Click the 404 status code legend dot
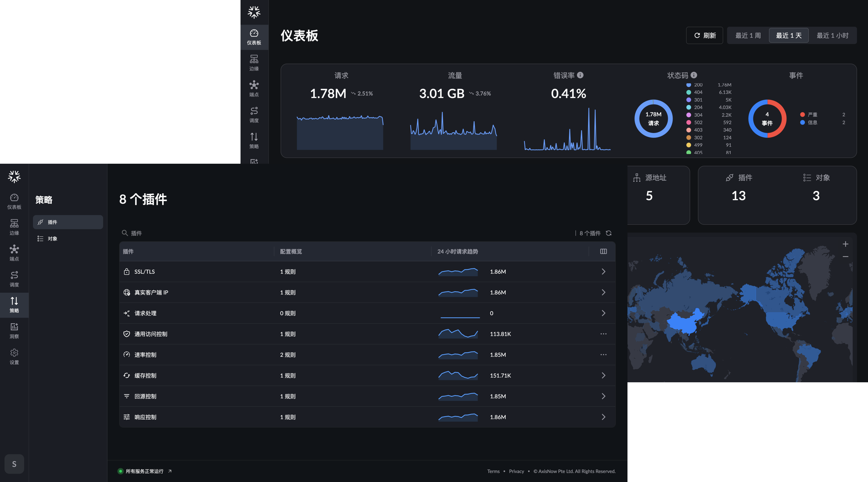The image size is (868, 482). [689, 92]
